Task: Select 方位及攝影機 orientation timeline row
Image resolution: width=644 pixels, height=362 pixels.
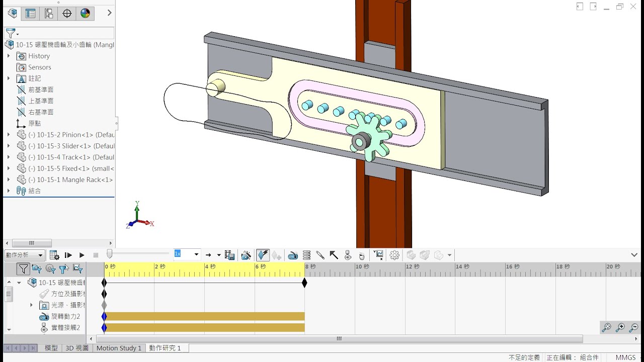Action: (x=62, y=294)
